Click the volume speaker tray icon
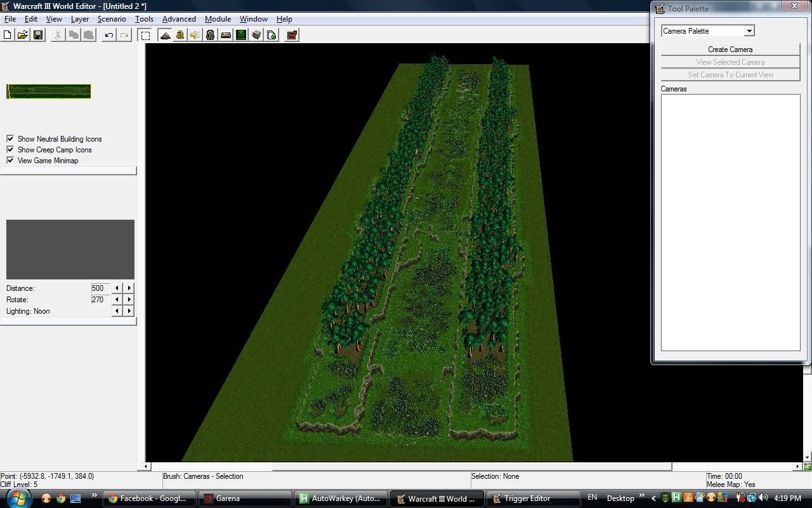Screen dimensions: 812x508 (763, 498)
